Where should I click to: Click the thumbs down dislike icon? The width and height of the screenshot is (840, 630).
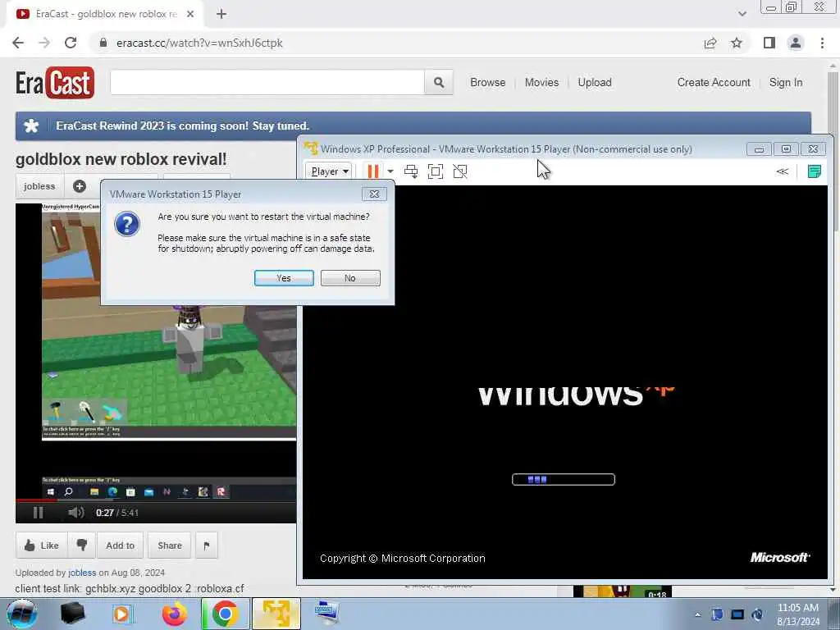click(x=82, y=546)
